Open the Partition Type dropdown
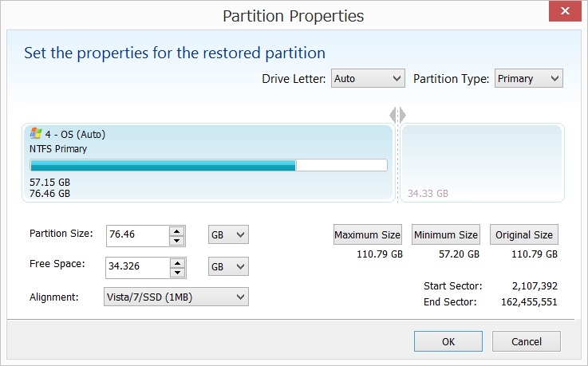 point(529,79)
